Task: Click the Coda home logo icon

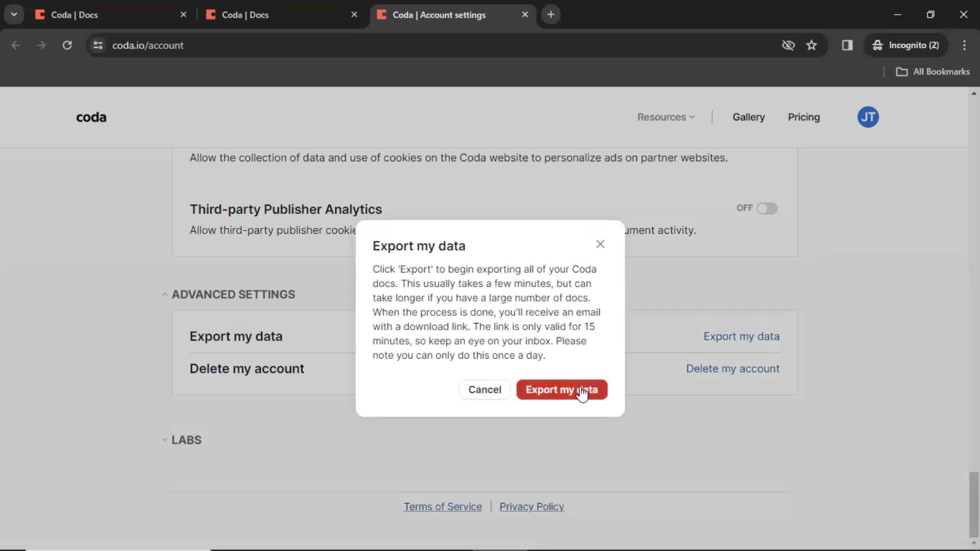Action: pyautogui.click(x=90, y=116)
